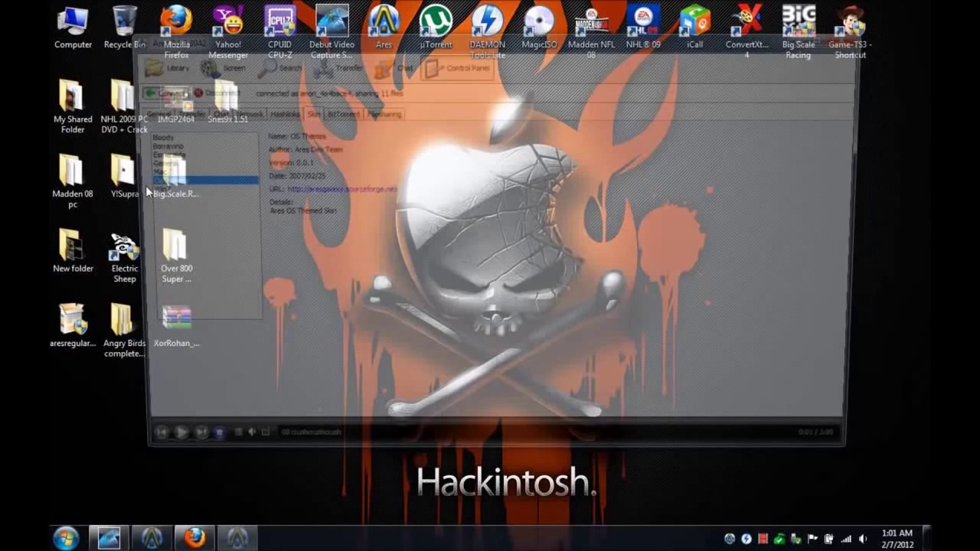The image size is (980, 551).
Task: Launch the Big Scale Racing shortcut
Action: point(799,32)
